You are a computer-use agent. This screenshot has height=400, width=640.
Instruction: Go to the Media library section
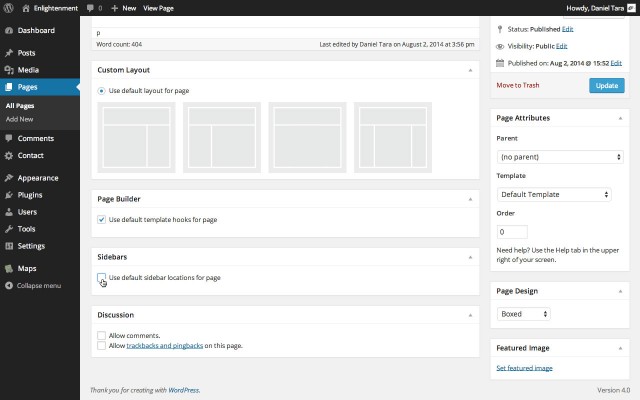pyautogui.click(x=28, y=70)
